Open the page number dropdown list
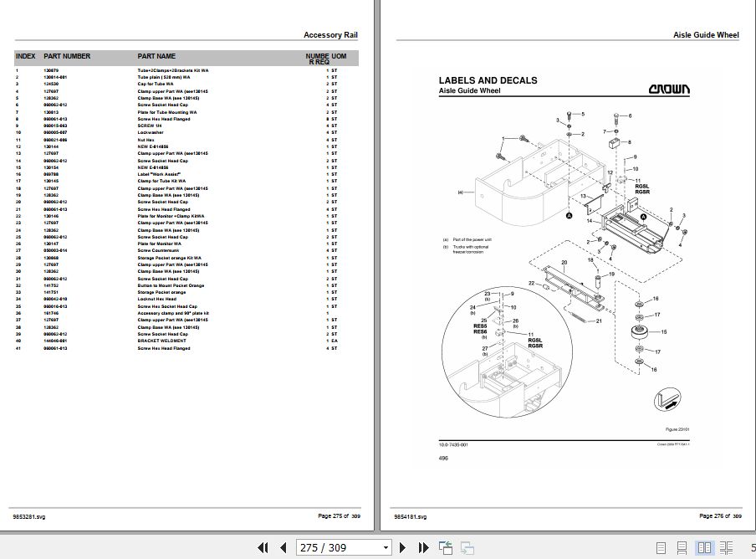Viewport: 756px width, 559px height. click(x=386, y=547)
